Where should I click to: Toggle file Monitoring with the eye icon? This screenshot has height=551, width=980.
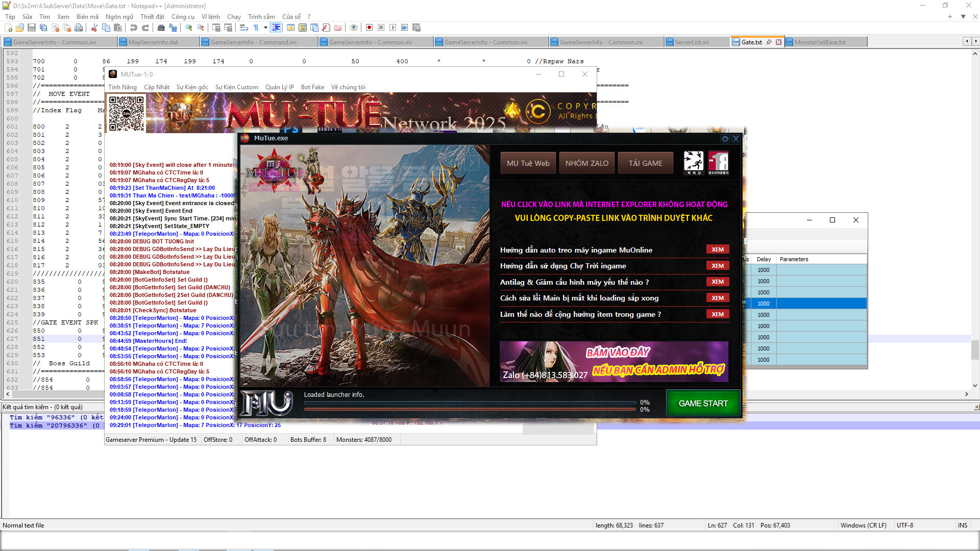coord(354,28)
